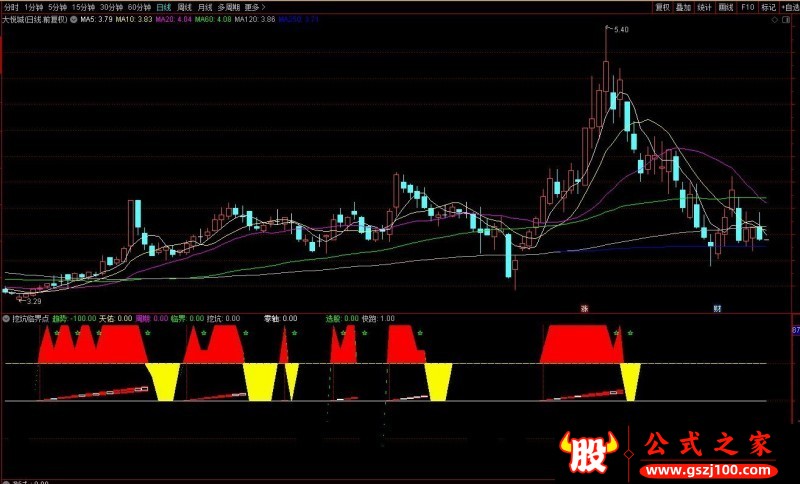Click the 涨 marker at chart bottom
Image resolution: width=800 pixels, height=484 pixels.
[x=584, y=309]
